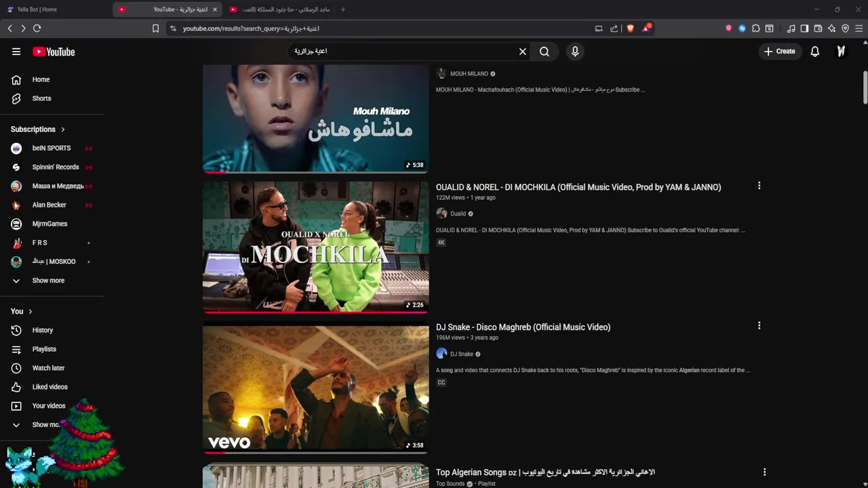
Task: Toggle the browser sidebar panel icon
Action: coord(804,28)
